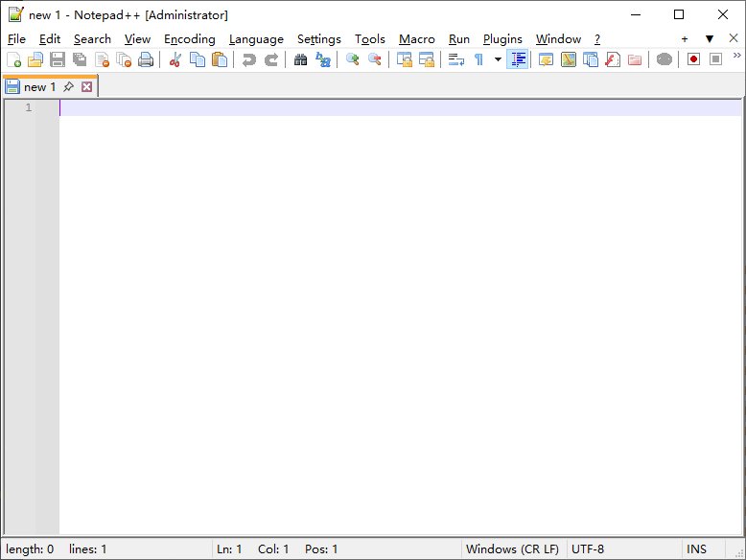746x560 pixels.
Task: Click the Open file folder icon
Action: coord(35,60)
